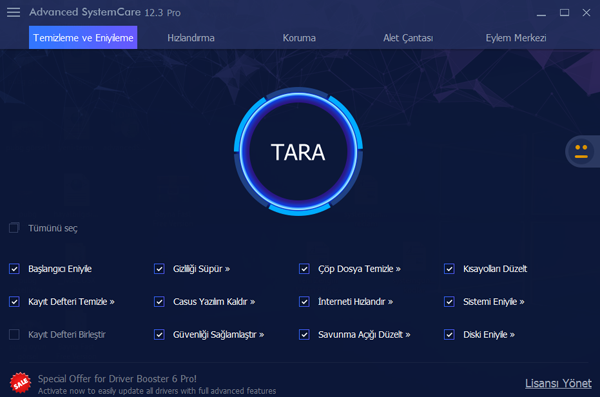
Task: Click 'Activate now to easily update' text
Action: click(x=157, y=391)
